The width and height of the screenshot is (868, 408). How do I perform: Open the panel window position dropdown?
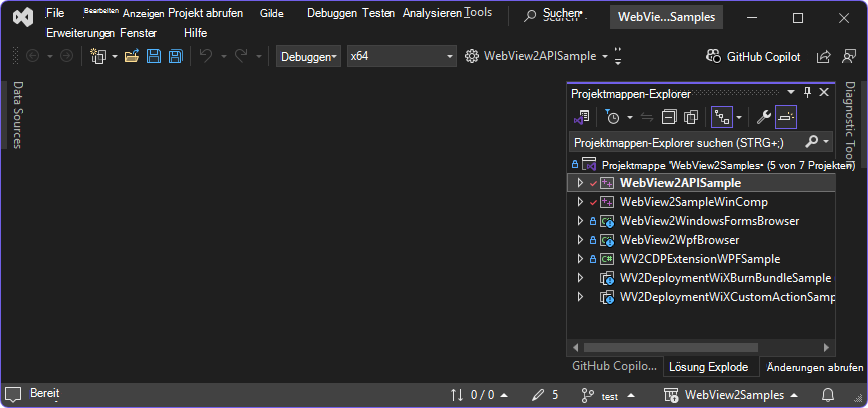(791, 91)
